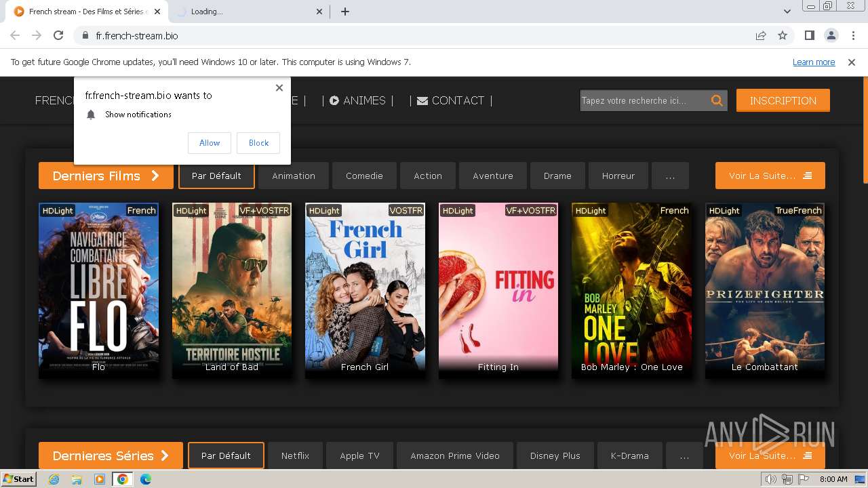868x488 pixels.
Task: Open the Derniers Films section
Action: (106, 176)
